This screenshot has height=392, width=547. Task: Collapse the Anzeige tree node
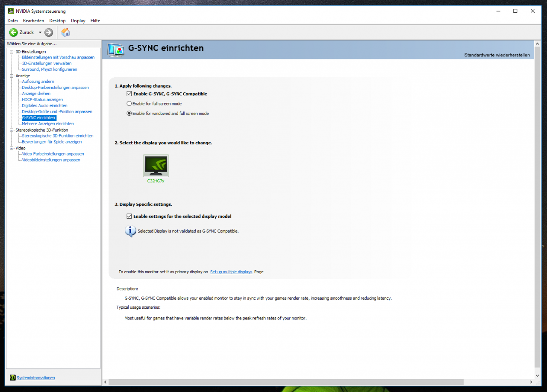click(12, 76)
